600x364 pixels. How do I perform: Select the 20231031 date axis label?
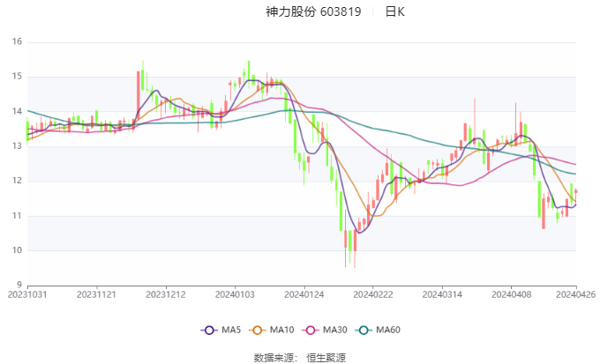pyautogui.click(x=27, y=294)
